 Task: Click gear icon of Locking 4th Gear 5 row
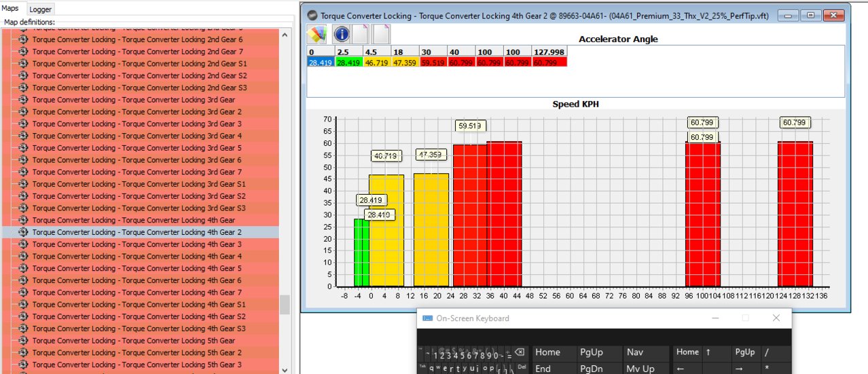(x=24, y=268)
